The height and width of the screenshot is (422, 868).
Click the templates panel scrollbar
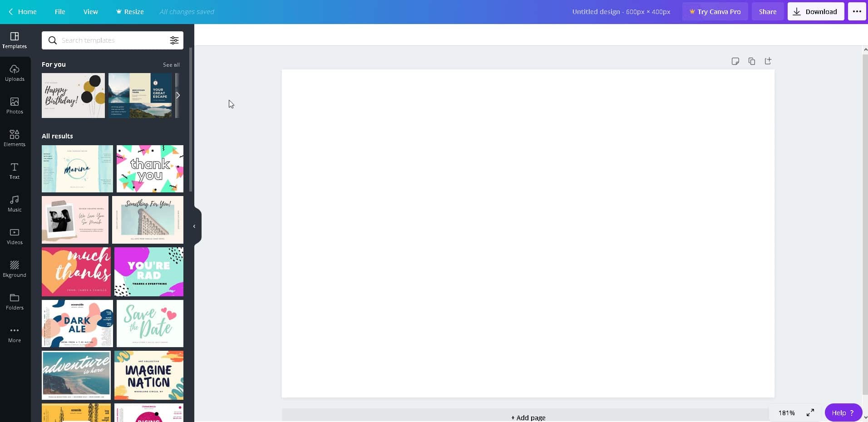coord(191,119)
